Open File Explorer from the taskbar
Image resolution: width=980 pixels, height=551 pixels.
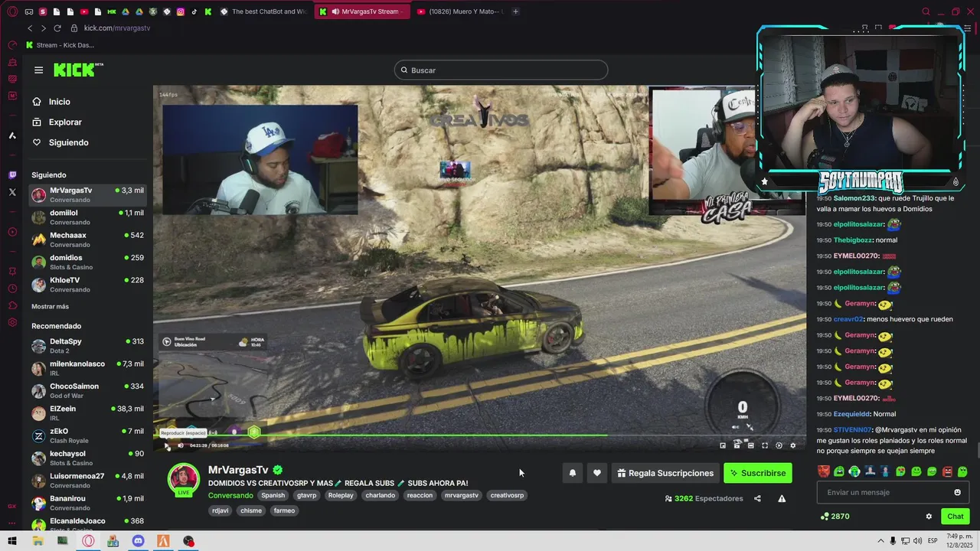pyautogui.click(x=38, y=541)
